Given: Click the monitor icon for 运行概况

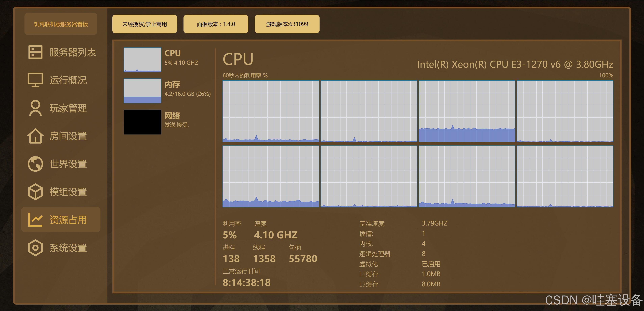Looking at the screenshot, I should pyautogui.click(x=35, y=80).
